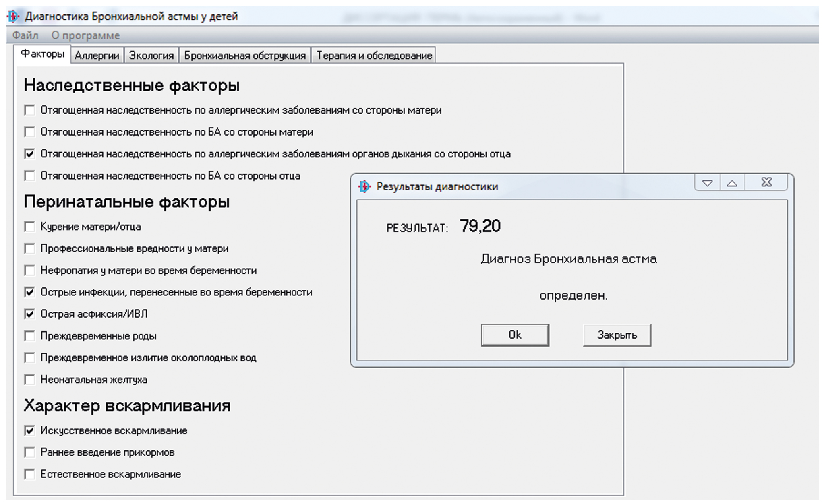Uncheck Острая асфиксия/ИВЛ checkbox
The height and width of the screenshot is (504, 824).
pos(29,314)
